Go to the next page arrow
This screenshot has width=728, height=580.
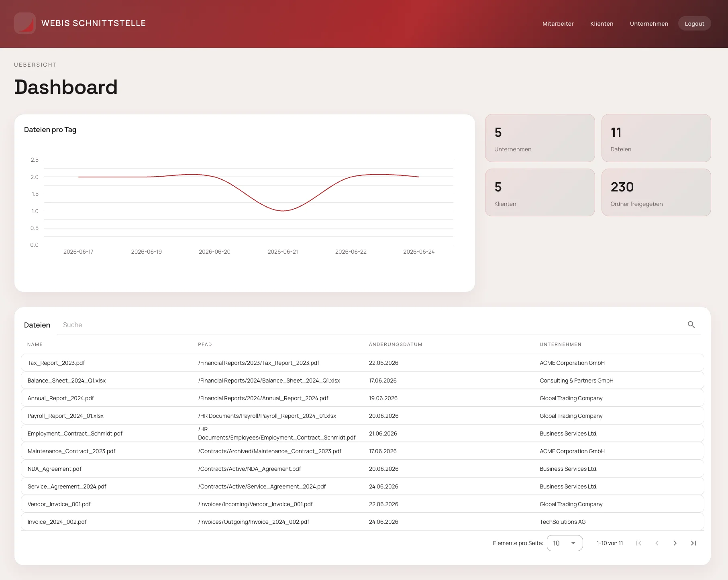675,543
